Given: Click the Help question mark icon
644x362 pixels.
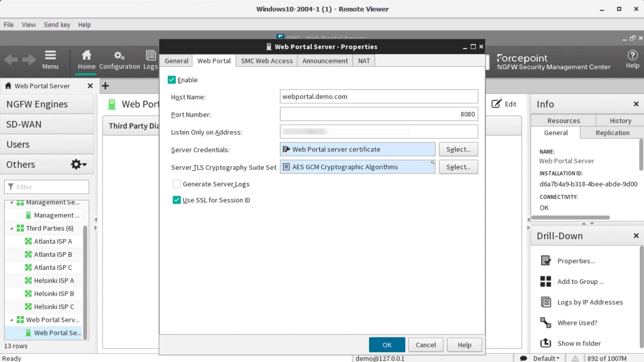Looking at the screenshot, I should pyautogui.click(x=632, y=56).
